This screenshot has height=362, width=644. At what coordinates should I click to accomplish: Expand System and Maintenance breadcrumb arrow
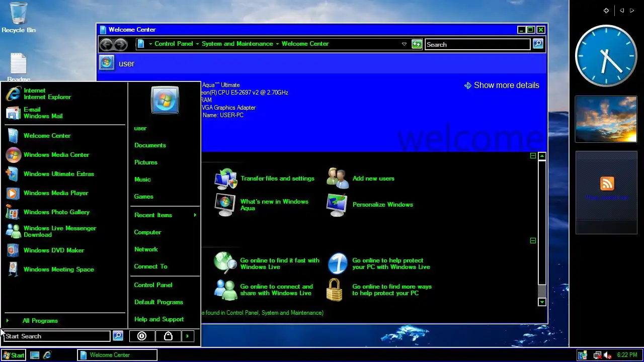click(x=277, y=44)
